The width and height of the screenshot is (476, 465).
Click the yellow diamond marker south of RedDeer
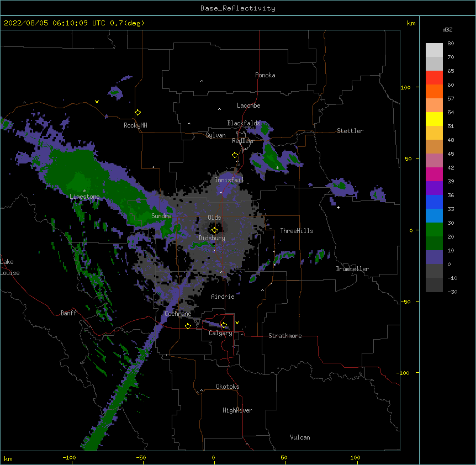tap(235, 155)
